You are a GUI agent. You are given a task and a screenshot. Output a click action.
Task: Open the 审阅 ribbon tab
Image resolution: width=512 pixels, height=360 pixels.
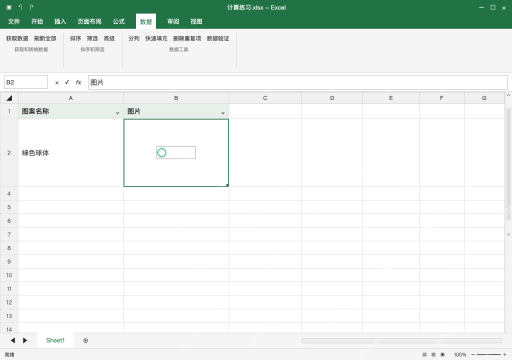pos(173,22)
